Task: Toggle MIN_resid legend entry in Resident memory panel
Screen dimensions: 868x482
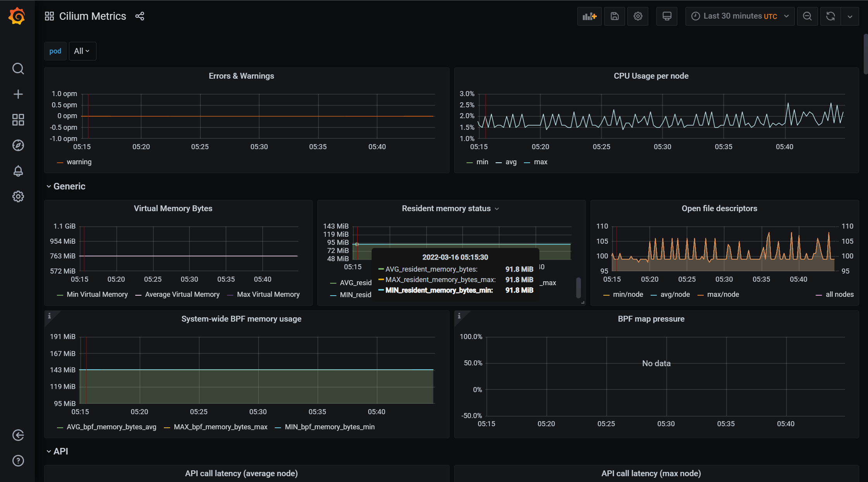Action: [355, 295]
